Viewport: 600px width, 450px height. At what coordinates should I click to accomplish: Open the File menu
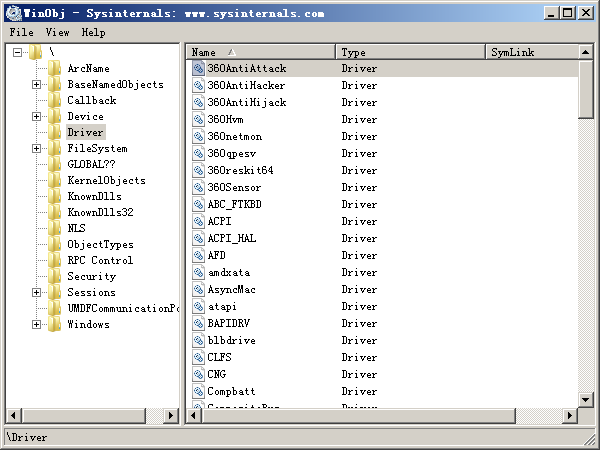point(21,32)
